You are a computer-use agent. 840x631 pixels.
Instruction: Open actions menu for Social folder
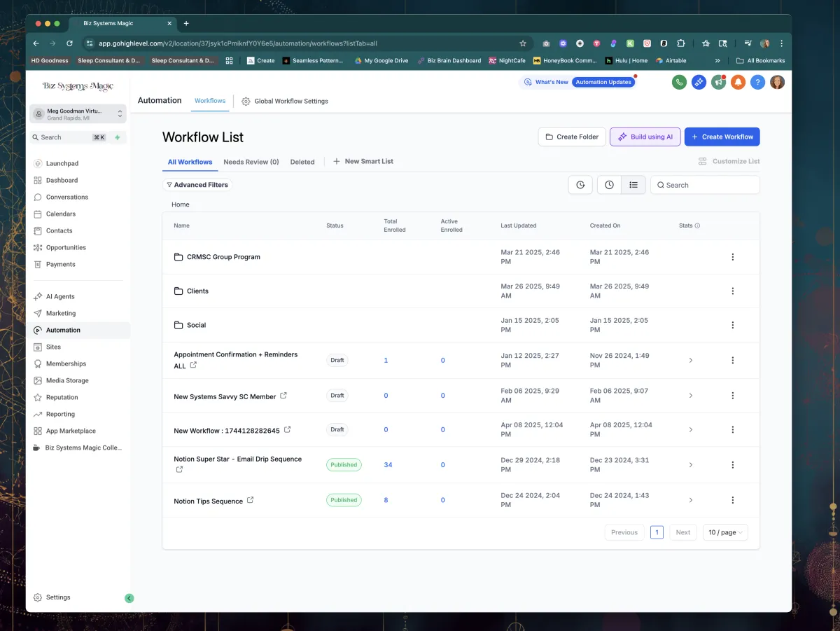[x=733, y=325]
